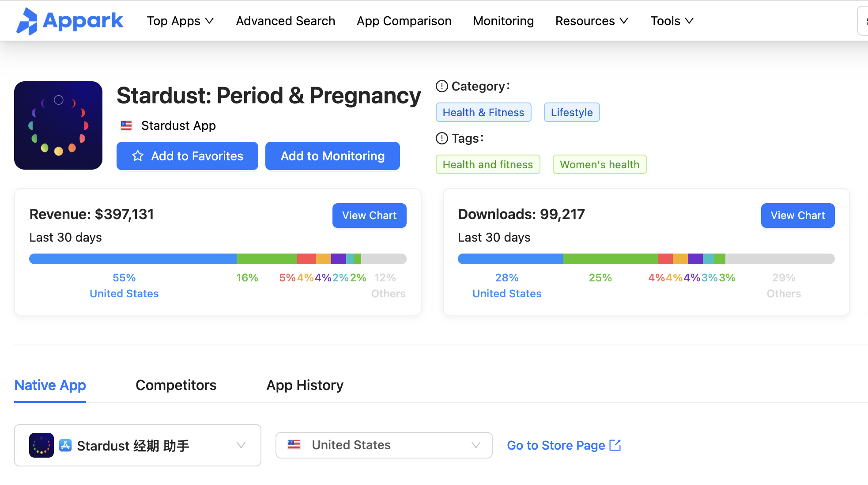Click the blue United States revenue bar segment
868x485 pixels.
tap(132, 259)
